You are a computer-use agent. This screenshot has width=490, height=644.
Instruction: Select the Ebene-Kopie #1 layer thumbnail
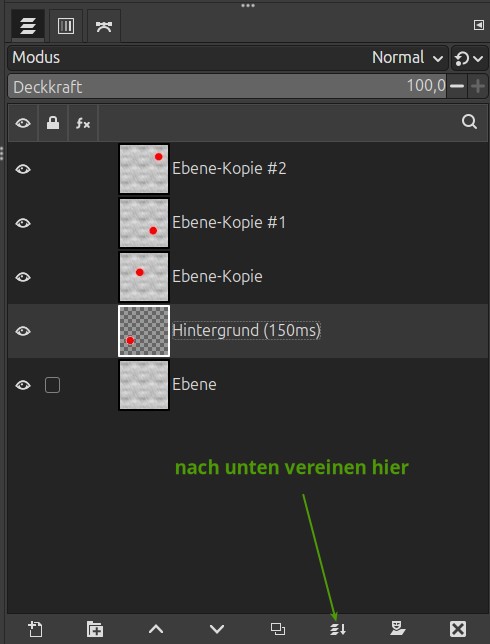144,223
